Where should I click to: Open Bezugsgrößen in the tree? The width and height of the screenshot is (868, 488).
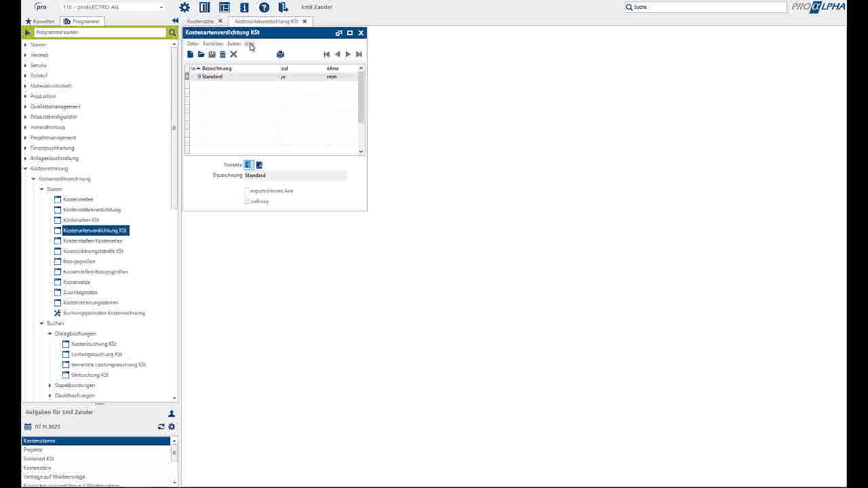click(79, 261)
